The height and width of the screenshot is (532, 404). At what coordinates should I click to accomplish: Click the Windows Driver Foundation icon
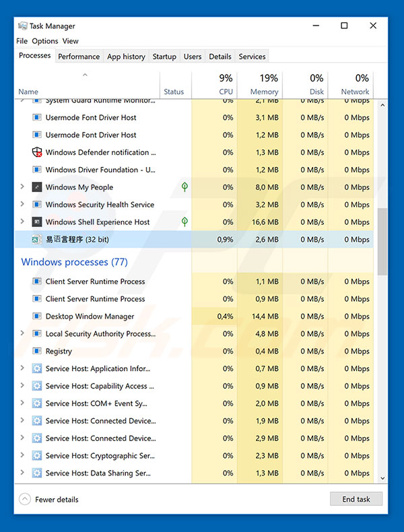36,170
